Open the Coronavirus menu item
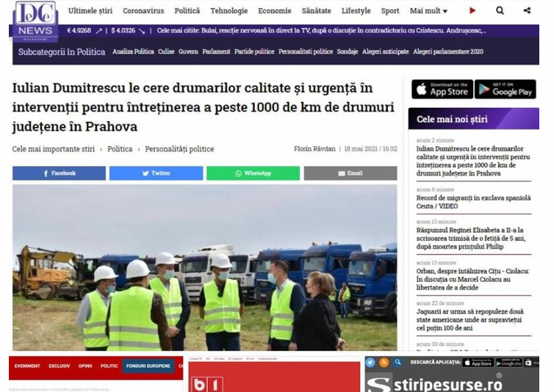 (x=143, y=11)
